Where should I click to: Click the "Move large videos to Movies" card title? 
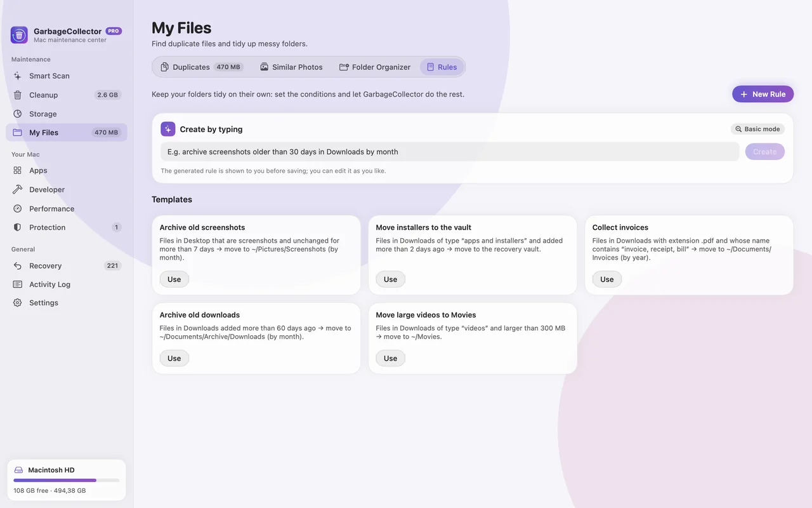tap(426, 315)
